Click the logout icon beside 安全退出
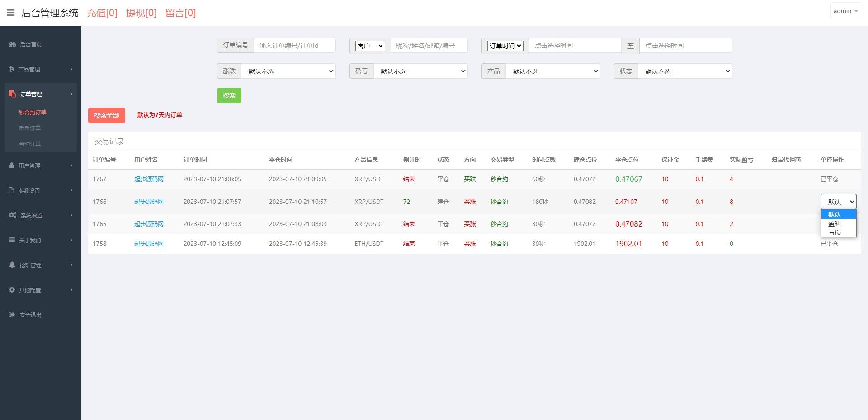The height and width of the screenshot is (420, 868). [x=12, y=315]
